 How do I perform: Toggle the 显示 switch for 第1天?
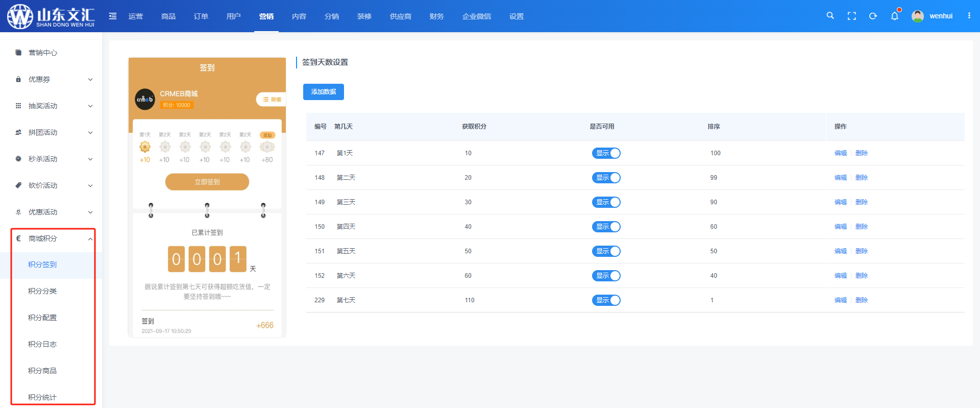coord(606,153)
